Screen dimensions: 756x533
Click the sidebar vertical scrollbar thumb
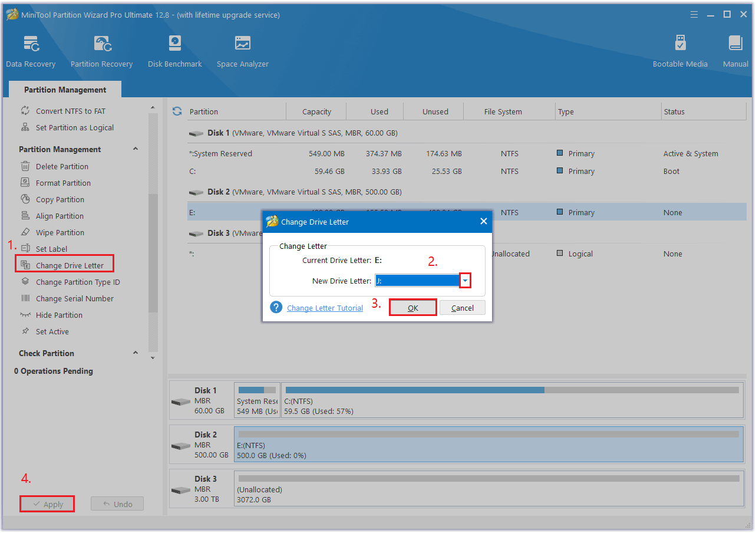pyautogui.click(x=153, y=254)
